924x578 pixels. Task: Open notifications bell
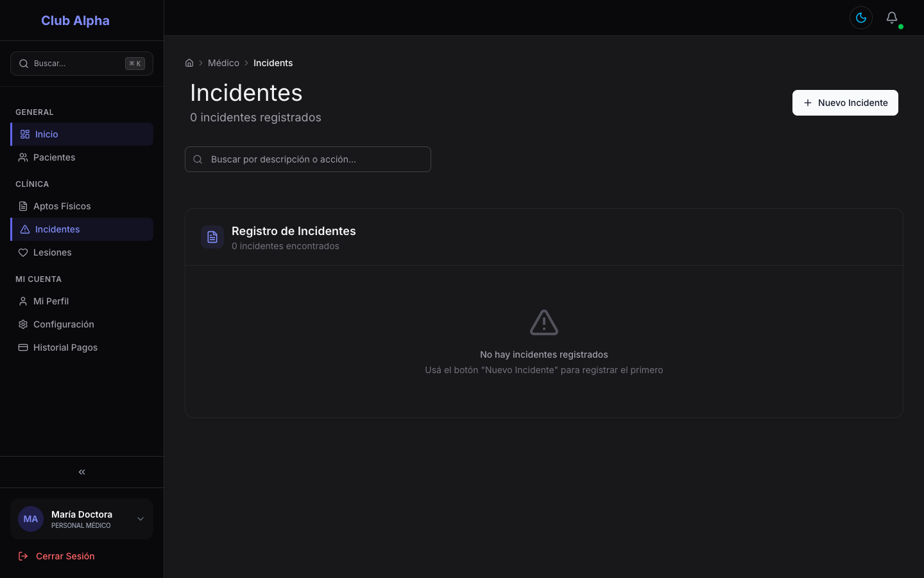click(x=892, y=18)
